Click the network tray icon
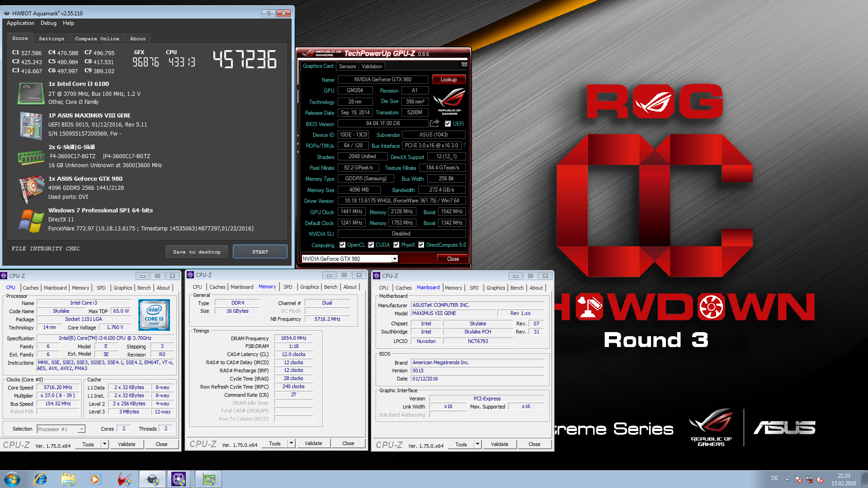Viewport: 868px width, 488px height. tap(809, 480)
